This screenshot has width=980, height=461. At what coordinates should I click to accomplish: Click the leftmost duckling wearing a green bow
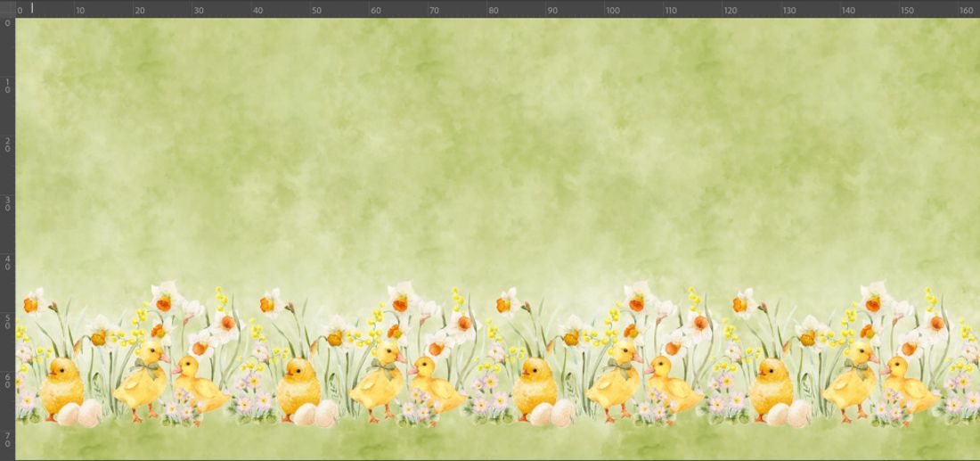point(141,383)
